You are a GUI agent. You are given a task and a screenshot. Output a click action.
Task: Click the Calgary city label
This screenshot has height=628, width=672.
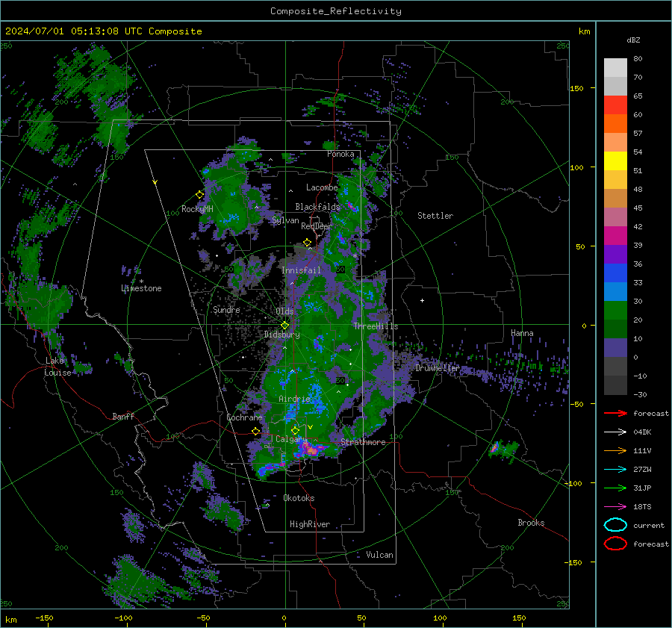(291, 439)
